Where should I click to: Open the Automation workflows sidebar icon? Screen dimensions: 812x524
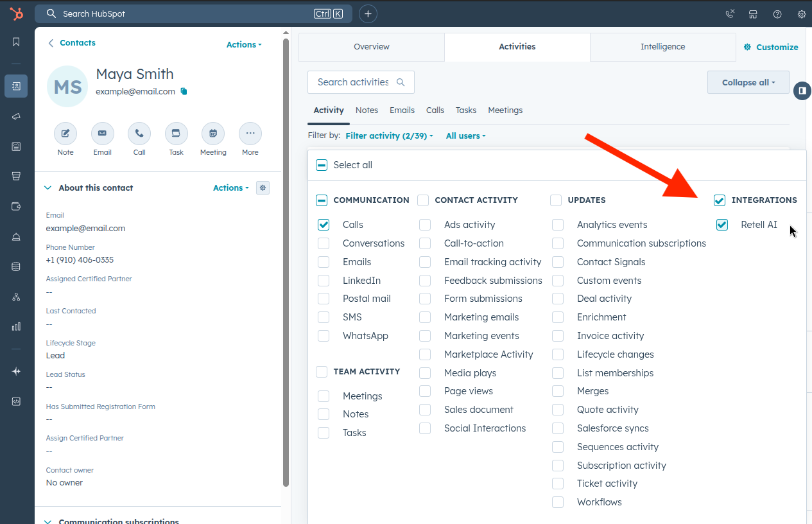(x=16, y=297)
